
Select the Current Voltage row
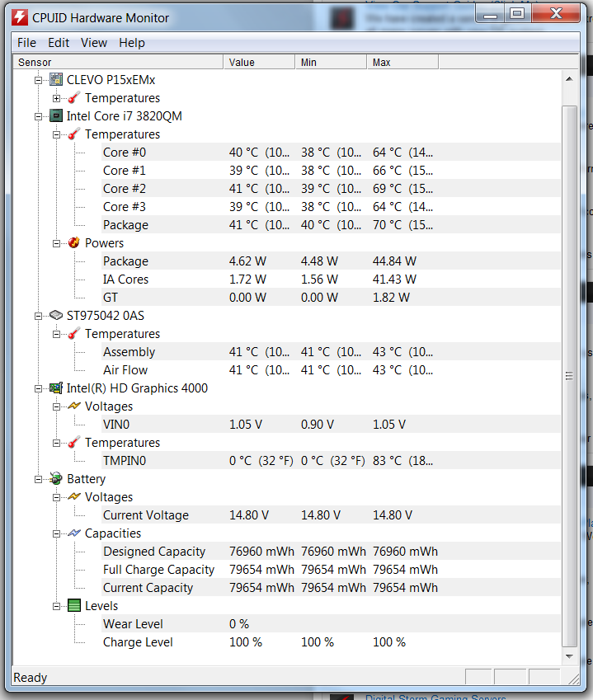[x=332, y=515]
